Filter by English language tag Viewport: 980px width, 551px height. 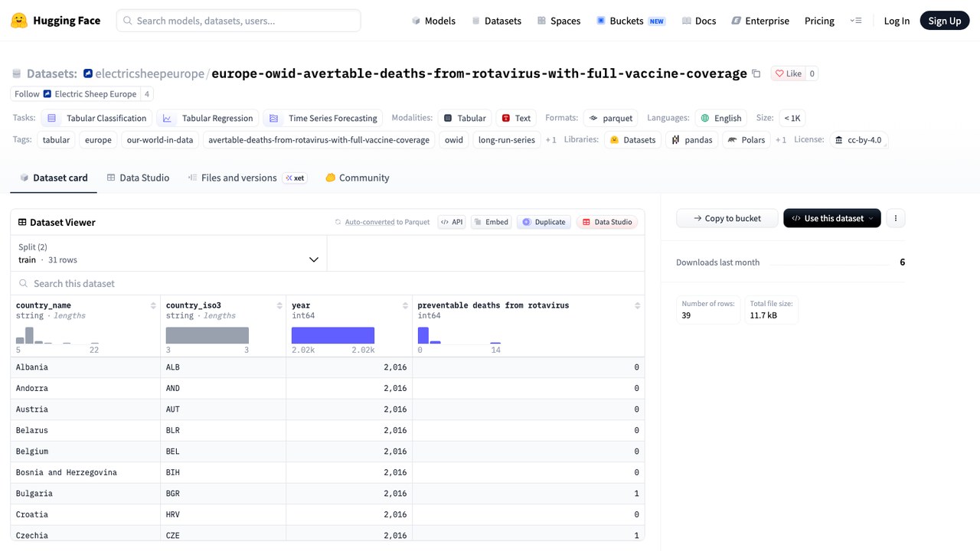tap(720, 118)
